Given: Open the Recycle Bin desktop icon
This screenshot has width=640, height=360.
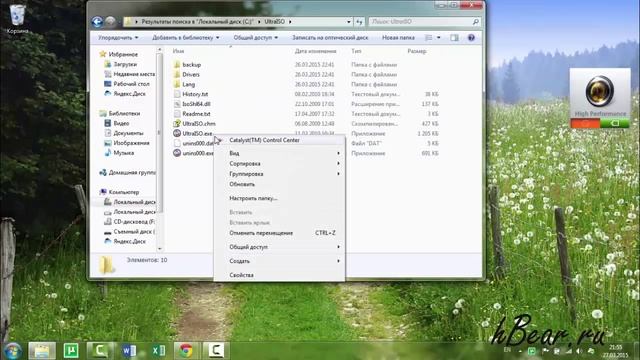Looking at the screenshot, I should [x=17, y=18].
